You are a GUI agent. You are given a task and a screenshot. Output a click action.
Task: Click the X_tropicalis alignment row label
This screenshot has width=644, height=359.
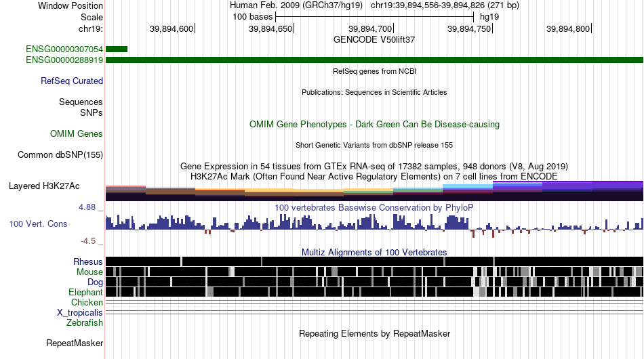coord(80,313)
